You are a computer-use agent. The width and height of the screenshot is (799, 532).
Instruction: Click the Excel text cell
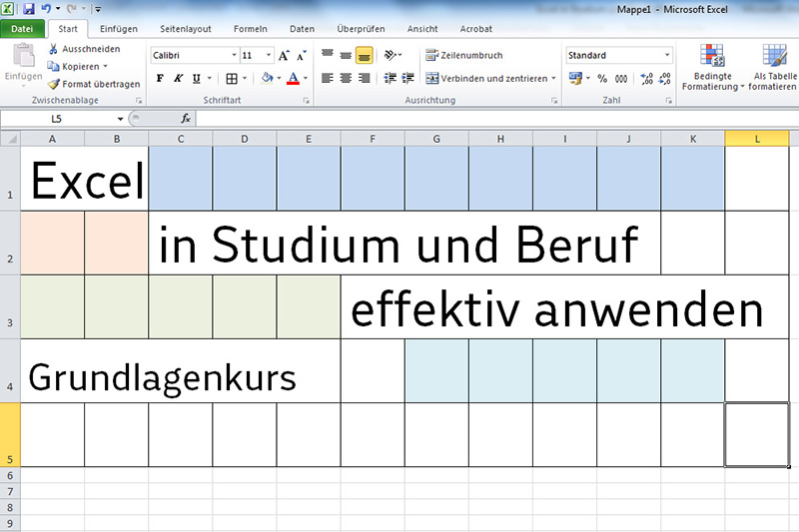(x=85, y=179)
